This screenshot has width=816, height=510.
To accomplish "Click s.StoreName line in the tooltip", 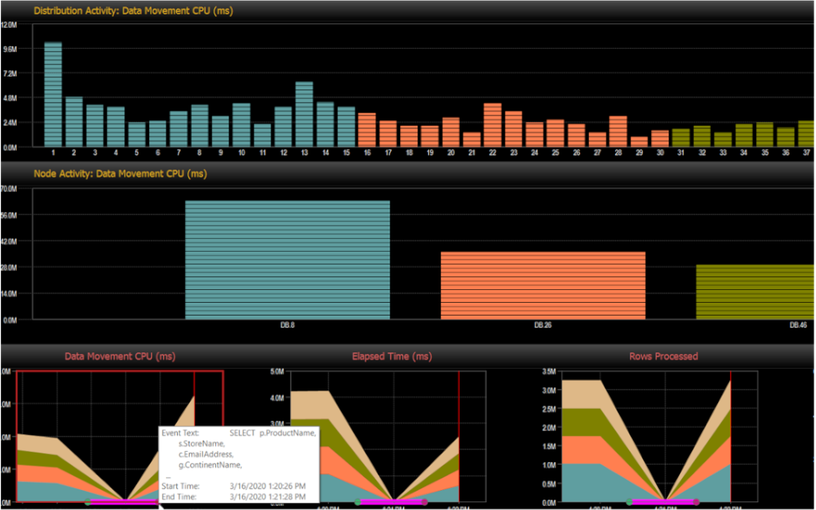I will click(x=202, y=443).
